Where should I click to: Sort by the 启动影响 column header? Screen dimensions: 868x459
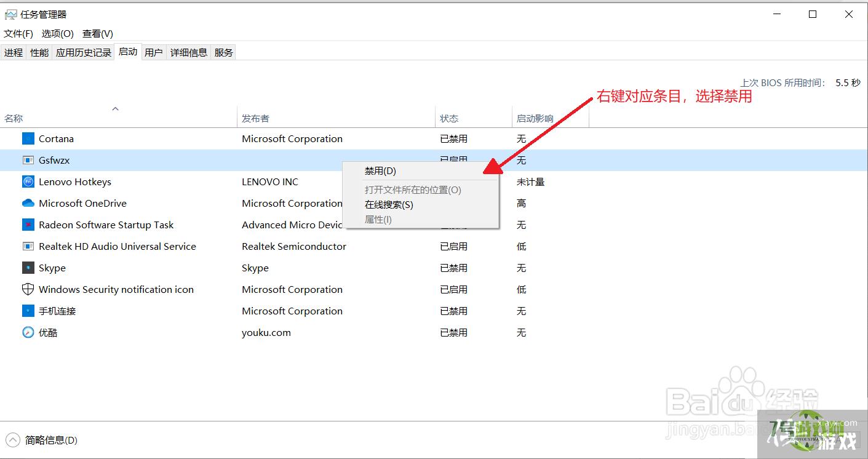[551, 118]
